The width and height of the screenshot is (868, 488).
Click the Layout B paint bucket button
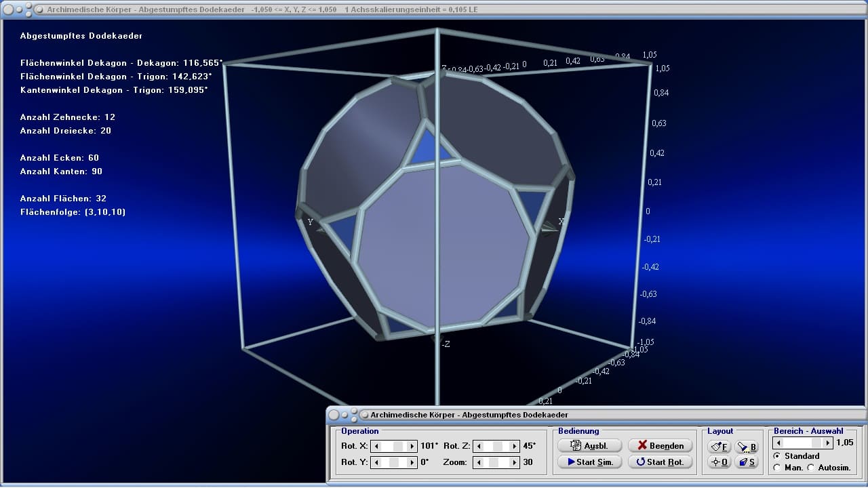click(x=747, y=447)
